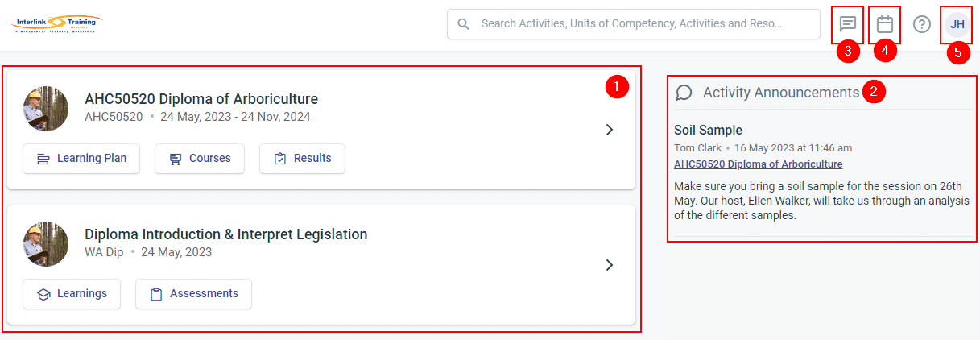Screen dimensions: 980x340
Task: Expand the AHC50520 Diploma of Arboriculture chevron
Action: point(610,130)
